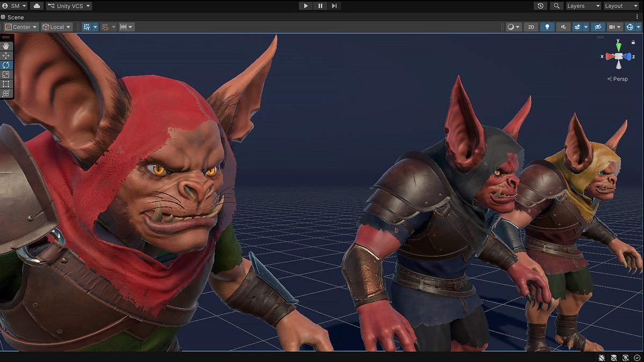Open the Layers dropdown
Viewport: 644px width, 362px height.
coord(583,6)
